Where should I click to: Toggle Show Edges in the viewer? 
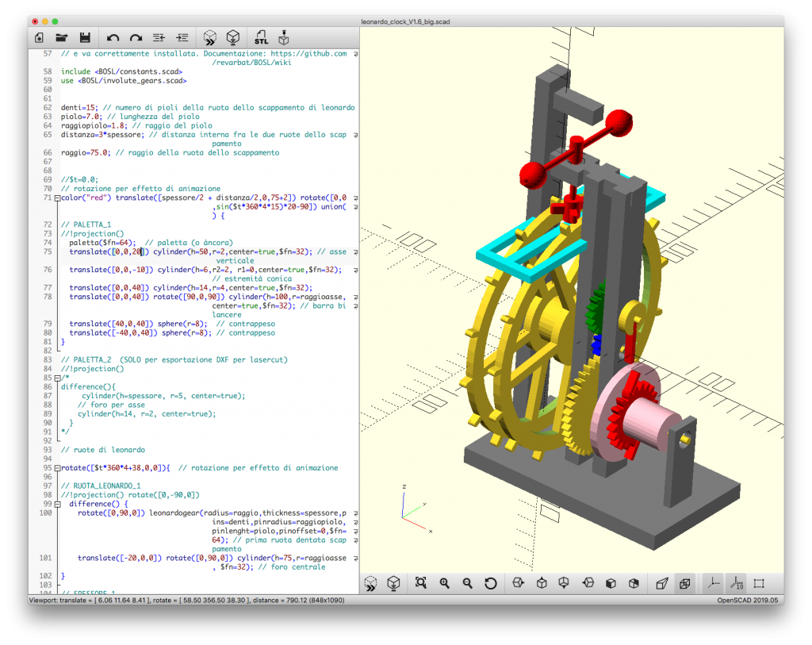tap(759, 583)
